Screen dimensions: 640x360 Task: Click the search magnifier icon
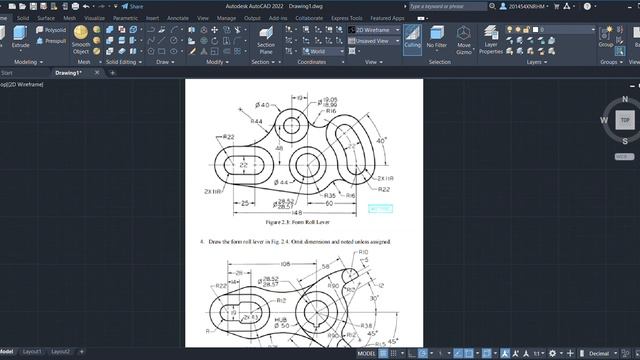coord(493,6)
